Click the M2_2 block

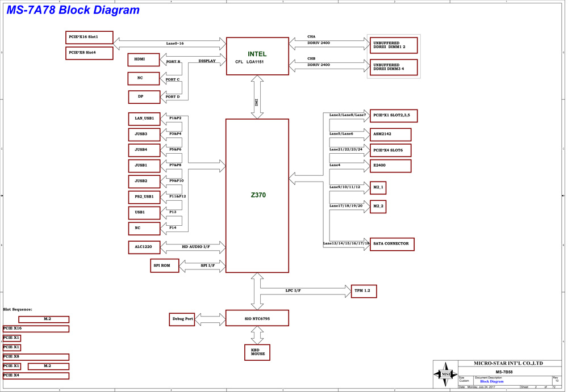click(378, 206)
